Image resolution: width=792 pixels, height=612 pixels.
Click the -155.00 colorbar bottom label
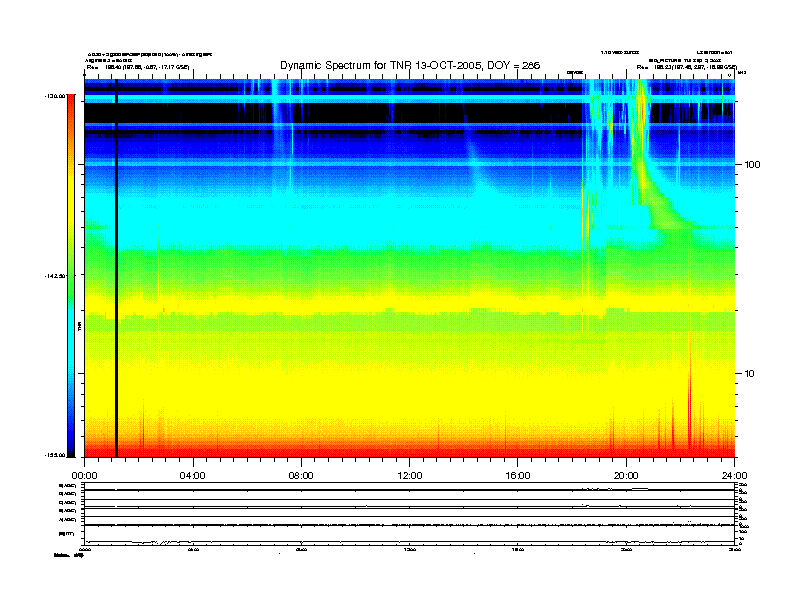click(55, 455)
